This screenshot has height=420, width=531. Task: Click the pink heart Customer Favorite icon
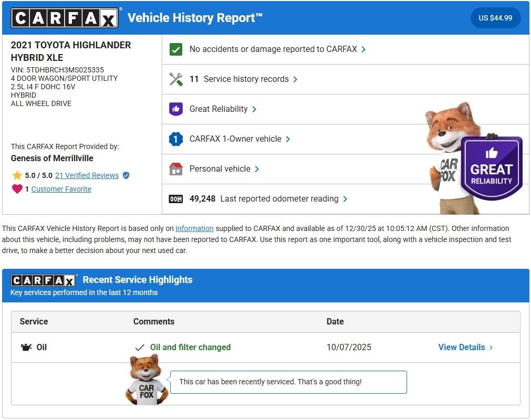pos(17,189)
